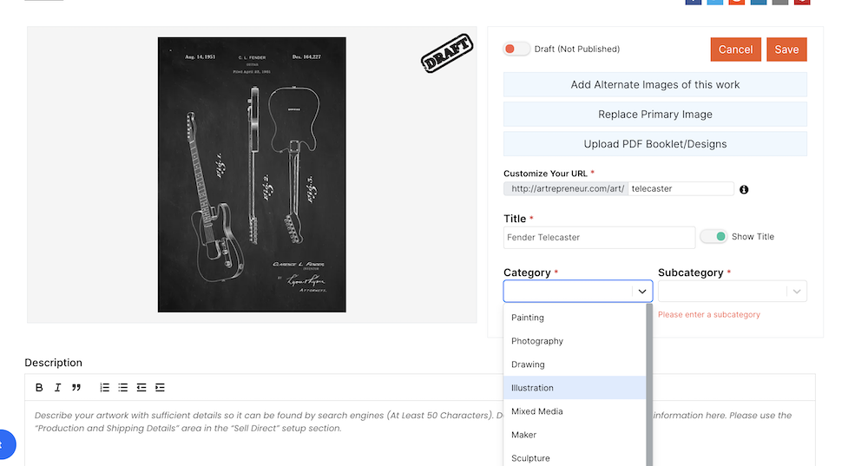Insert a blockquote in the description
Viewport: 868px width, 466px height.
pos(76,387)
